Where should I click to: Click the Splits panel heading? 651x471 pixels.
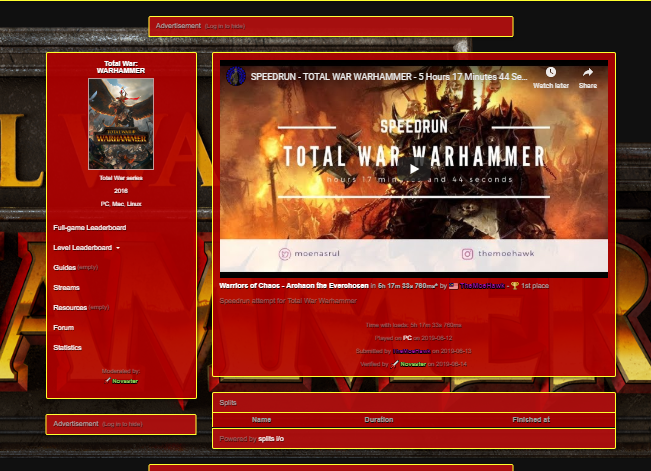point(228,403)
